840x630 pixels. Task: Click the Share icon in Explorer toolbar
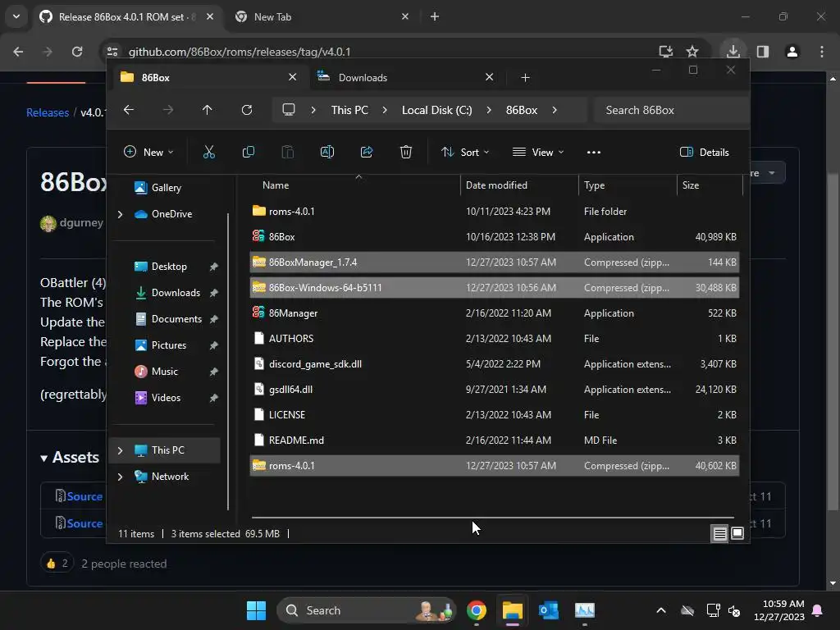click(367, 152)
